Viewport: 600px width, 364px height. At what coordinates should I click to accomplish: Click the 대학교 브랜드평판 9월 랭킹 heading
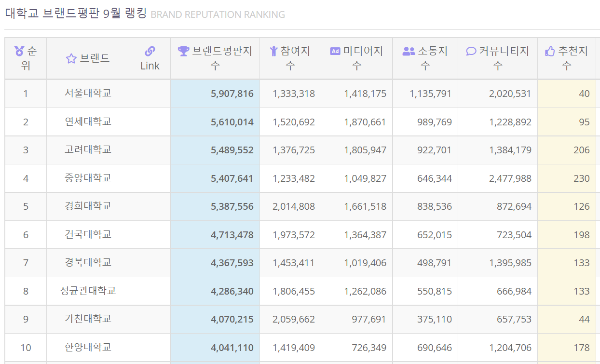tap(76, 13)
